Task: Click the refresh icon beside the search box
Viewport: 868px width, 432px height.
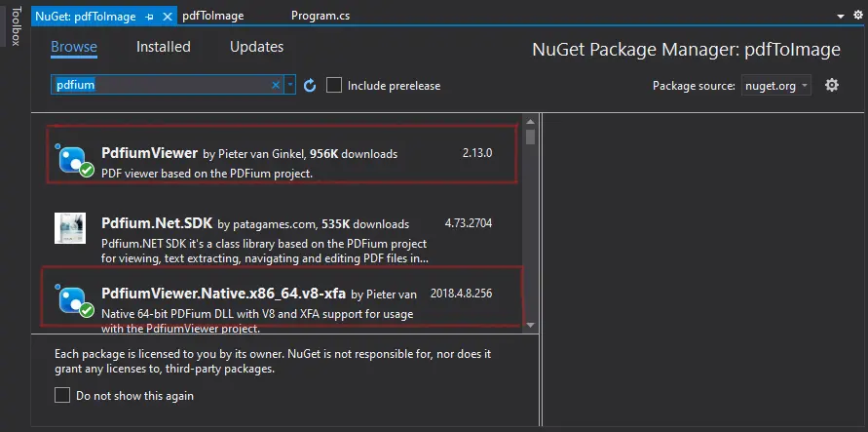Action: 310,85
